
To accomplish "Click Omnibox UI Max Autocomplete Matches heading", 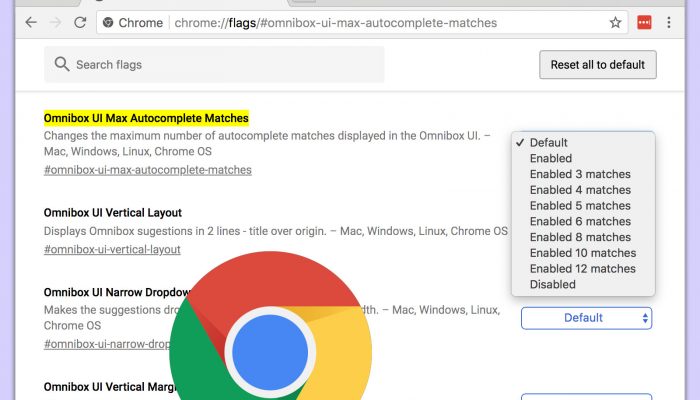I will click(146, 118).
